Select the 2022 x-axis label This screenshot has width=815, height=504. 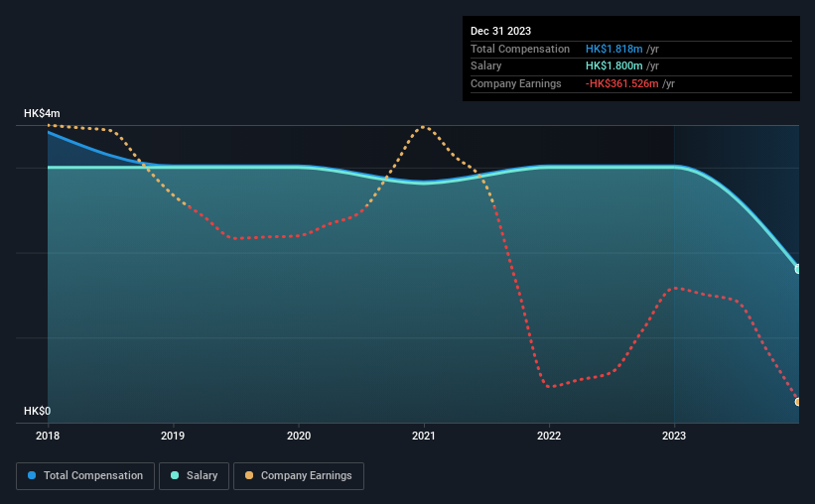pos(549,436)
